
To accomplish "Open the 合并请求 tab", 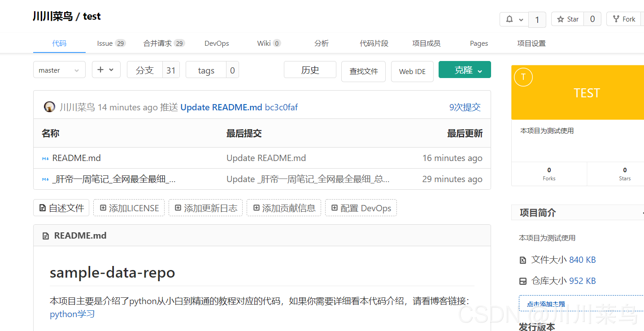I will point(164,44).
